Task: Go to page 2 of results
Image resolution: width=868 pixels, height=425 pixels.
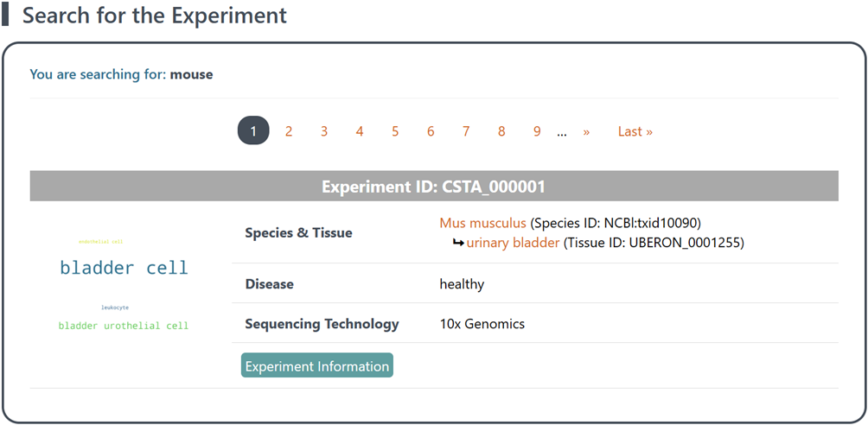Action: [x=289, y=131]
